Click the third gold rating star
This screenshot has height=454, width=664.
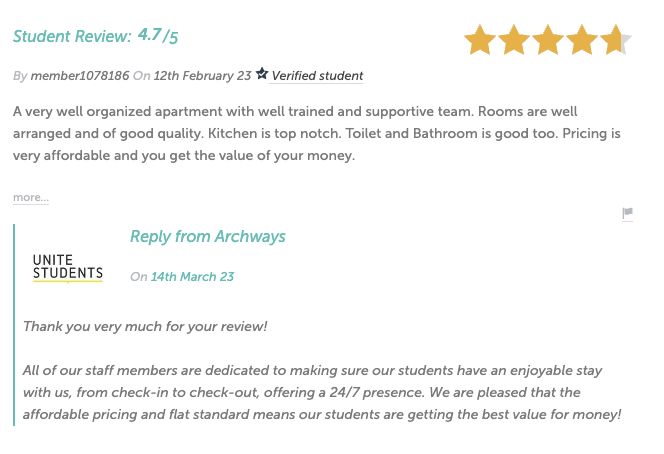548,40
